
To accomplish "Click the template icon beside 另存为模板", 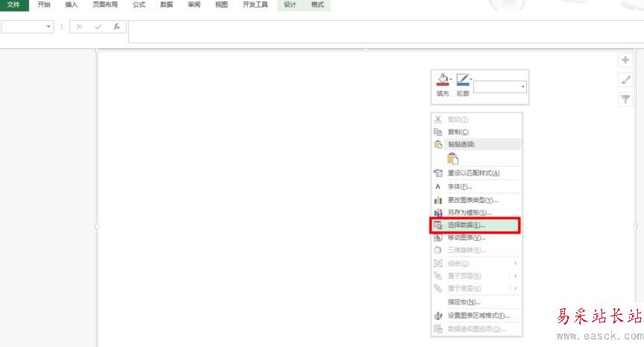I will click(x=438, y=213).
